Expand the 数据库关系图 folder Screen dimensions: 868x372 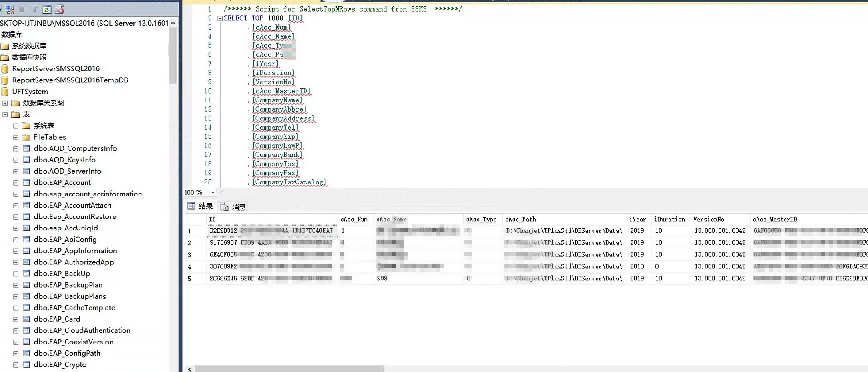click(x=5, y=103)
